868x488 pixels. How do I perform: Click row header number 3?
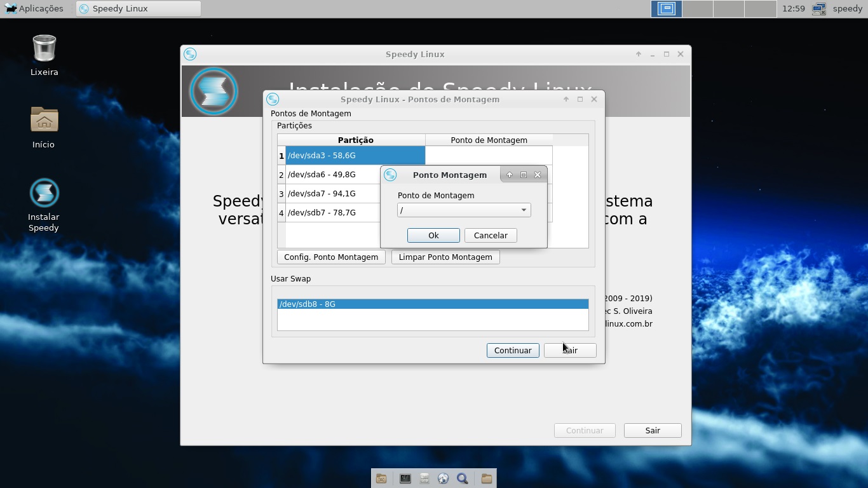point(281,194)
